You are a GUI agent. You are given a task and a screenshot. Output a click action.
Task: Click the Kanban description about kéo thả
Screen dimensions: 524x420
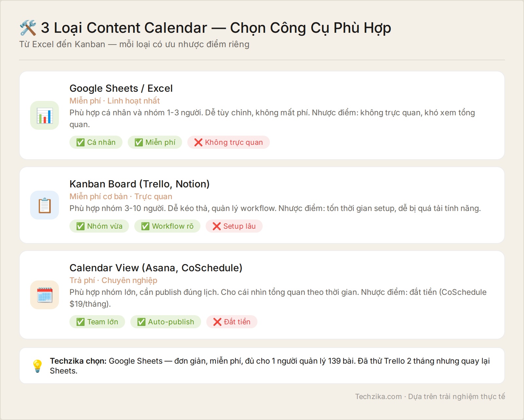click(x=275, y=208)
